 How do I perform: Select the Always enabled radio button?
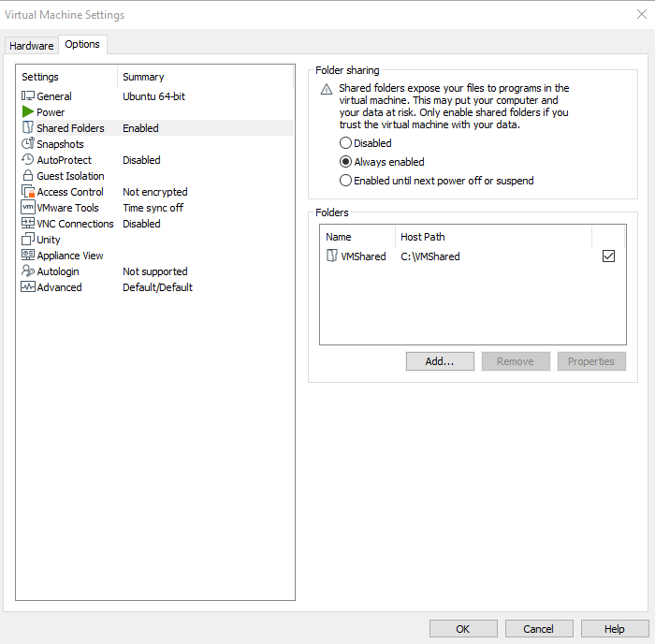point(345,162)
